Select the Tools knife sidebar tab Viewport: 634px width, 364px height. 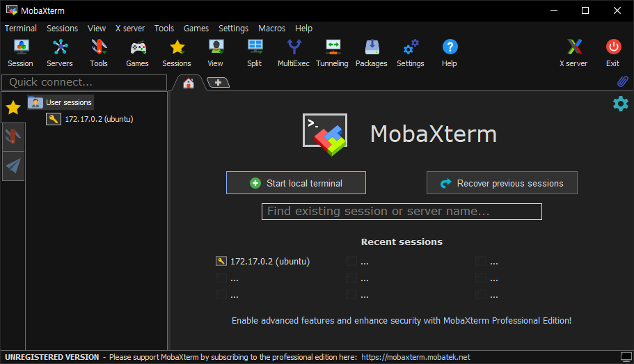click(13, 136)
